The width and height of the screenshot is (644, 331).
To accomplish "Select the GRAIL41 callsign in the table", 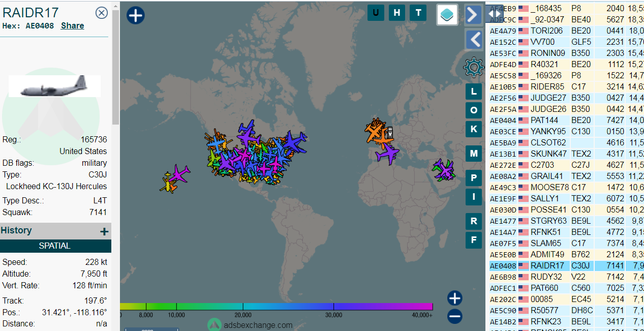I will tap(546, 176).
